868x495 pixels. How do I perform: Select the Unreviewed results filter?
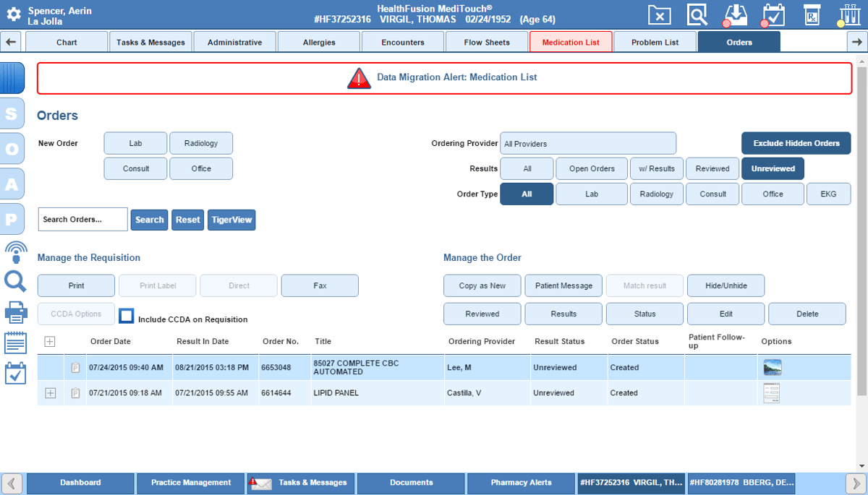pyautogui.click(x=773, y=168)
